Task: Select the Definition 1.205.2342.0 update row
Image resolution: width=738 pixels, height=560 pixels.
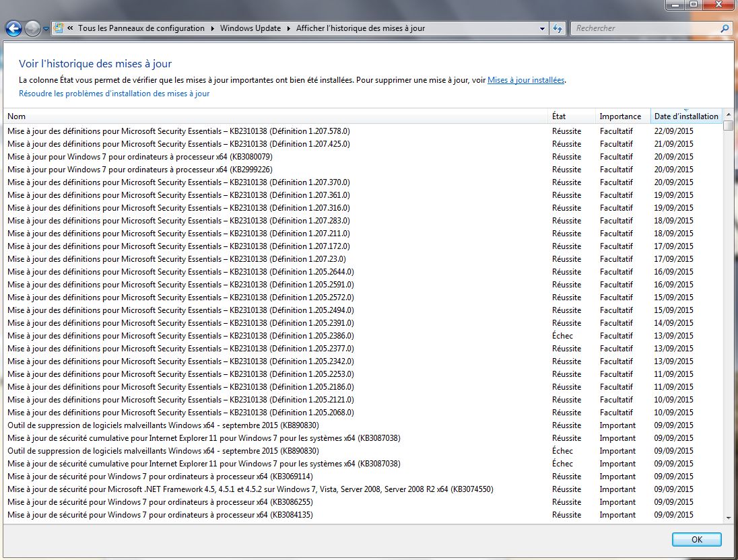Action: coord(362,361)
